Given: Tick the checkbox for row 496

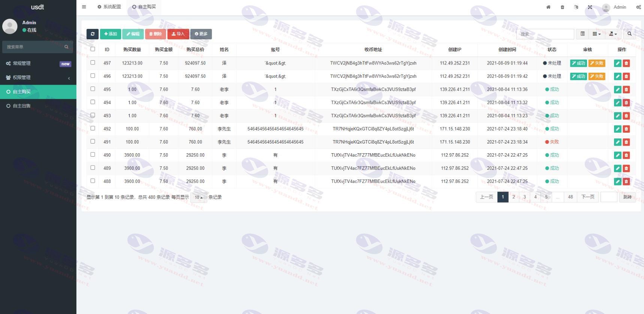Looking at the screenshot, I should (93, 76).
